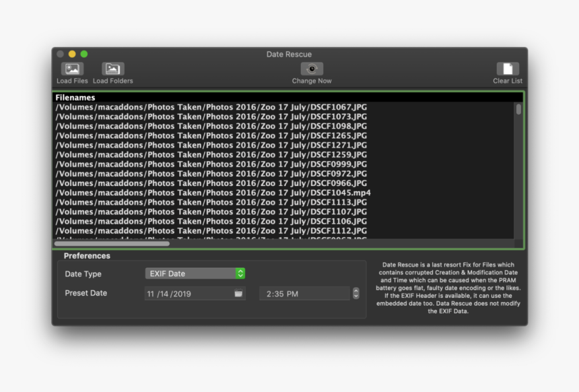The image size is (579, 392).
Task: Click the Filenames column header
Action: (288, 98)
